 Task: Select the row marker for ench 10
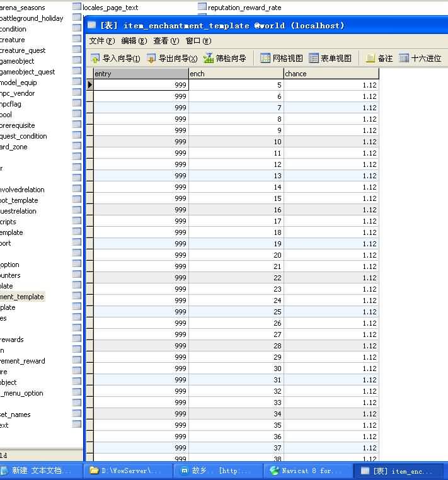(x=89, y=142)
